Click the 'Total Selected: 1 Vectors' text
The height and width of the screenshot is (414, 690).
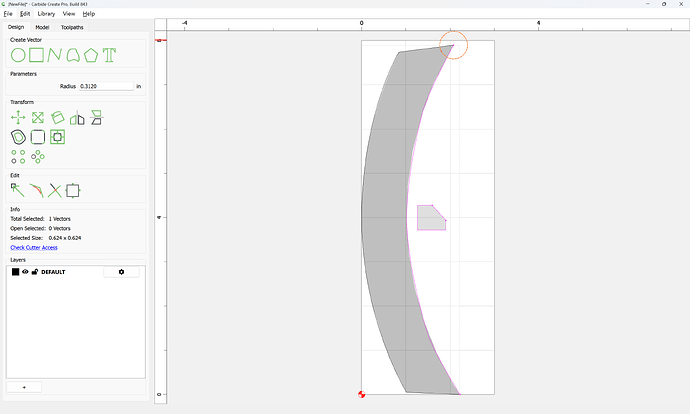click(x=40, y=219)
